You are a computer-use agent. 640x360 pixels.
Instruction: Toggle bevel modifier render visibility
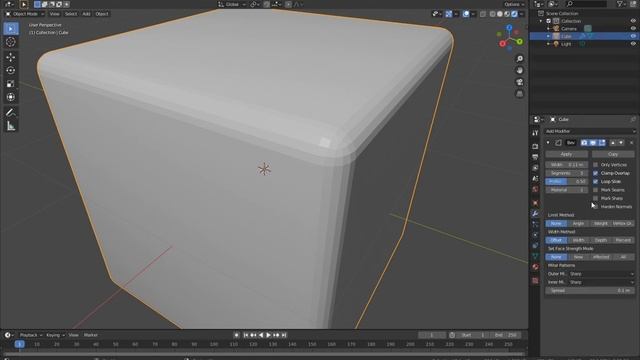[584, 142]
